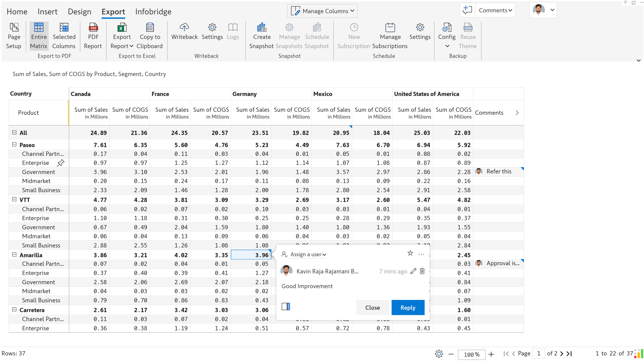
Task: Click Copy to Clipboard icon
Action: pos(150,27)
